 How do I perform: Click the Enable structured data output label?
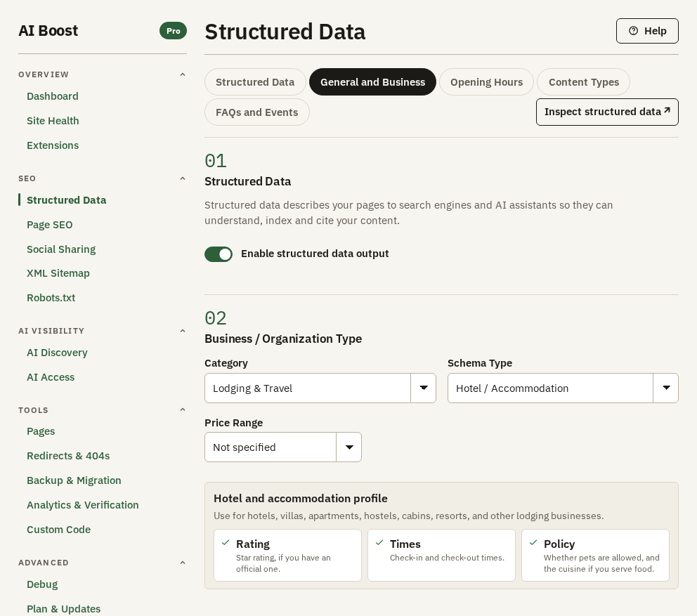[315, 254]
